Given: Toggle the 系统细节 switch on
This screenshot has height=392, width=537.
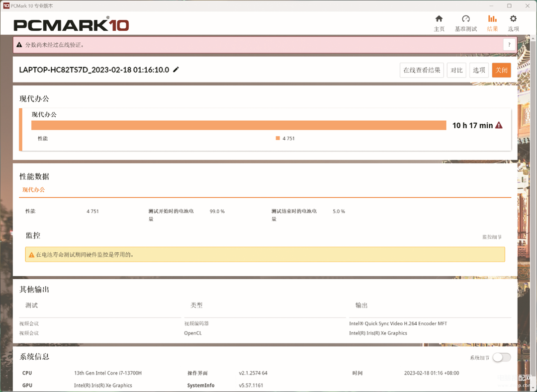Looking at the screenshot, I should click(502, 357).
